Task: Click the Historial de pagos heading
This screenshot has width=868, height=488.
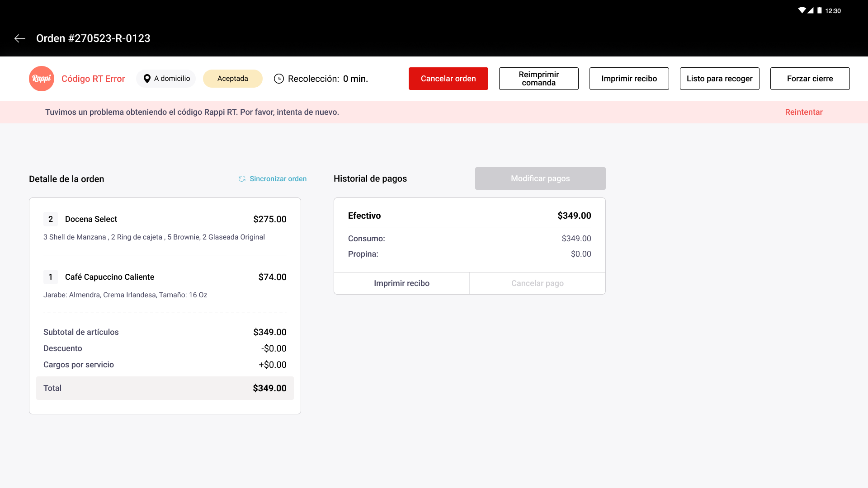Action: point(370,178)
